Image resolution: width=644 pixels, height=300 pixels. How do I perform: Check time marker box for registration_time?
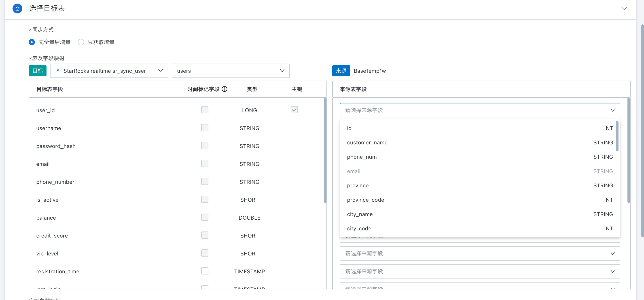pyautogui.click(x=205, y=271)
